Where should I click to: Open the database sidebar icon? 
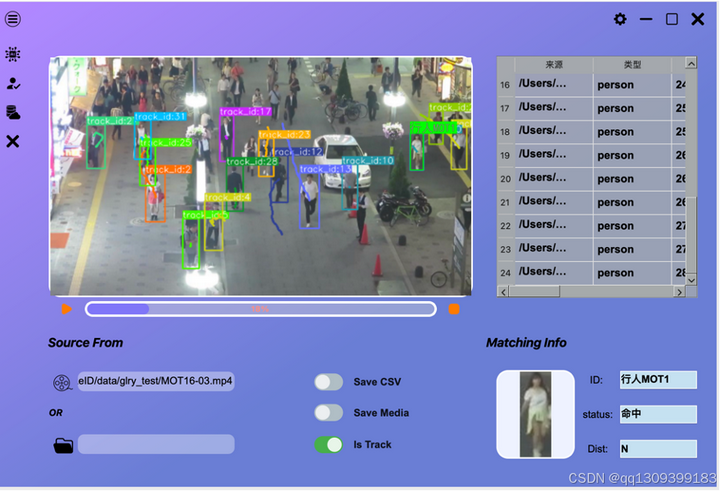pos(13,113)
